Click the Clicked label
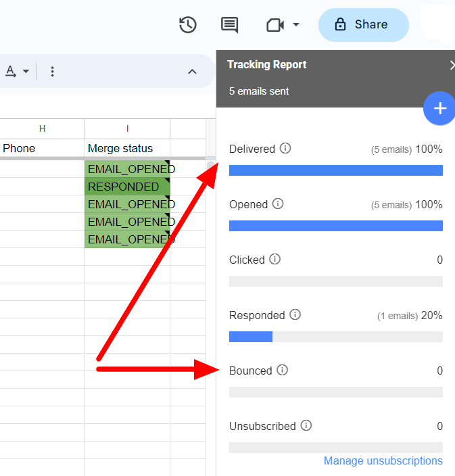The width and height of the screenshot is (455, 476). pos(247,260)
